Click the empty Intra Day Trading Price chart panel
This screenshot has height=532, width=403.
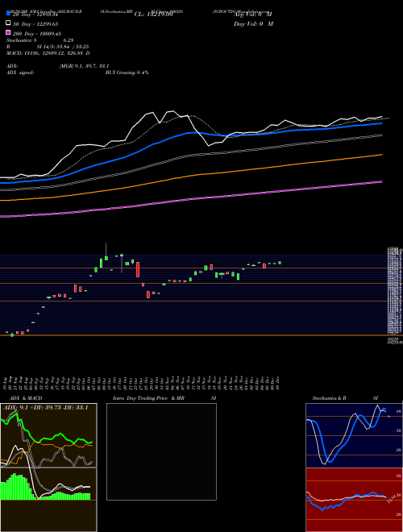pos(161,451)
